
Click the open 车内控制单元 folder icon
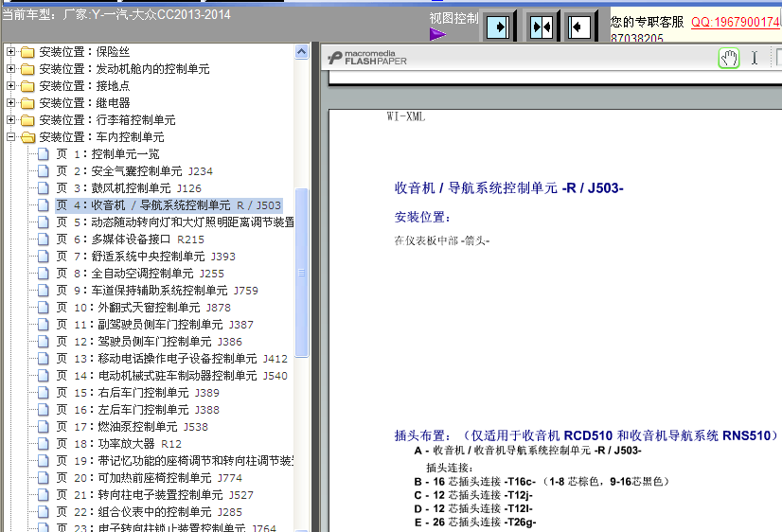click(27, 136)
